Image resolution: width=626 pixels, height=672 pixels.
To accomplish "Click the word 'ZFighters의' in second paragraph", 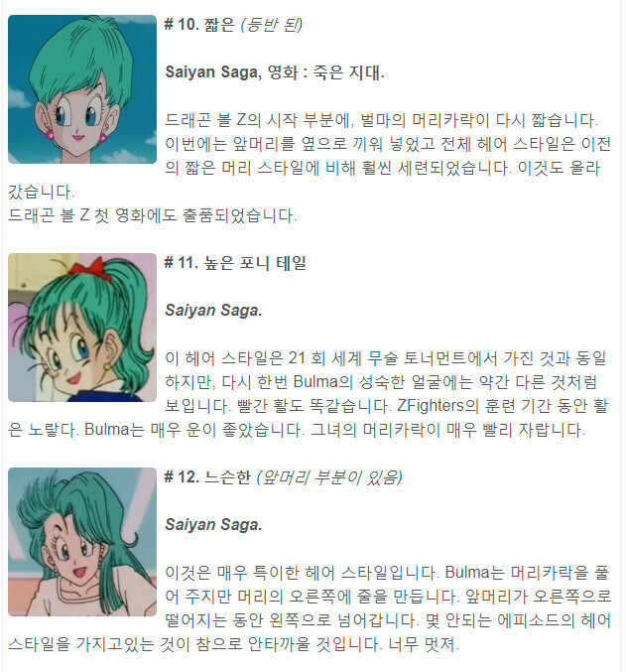I will (438, 405).
